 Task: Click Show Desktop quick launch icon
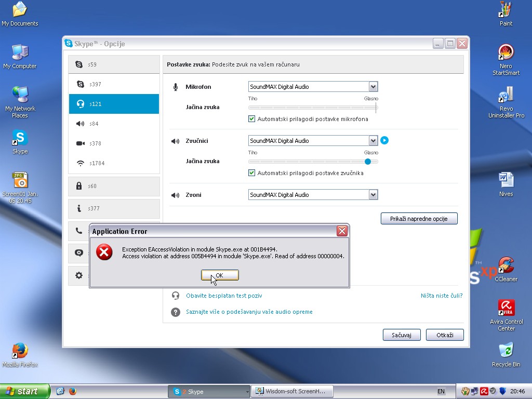click(x=60, y=391)
